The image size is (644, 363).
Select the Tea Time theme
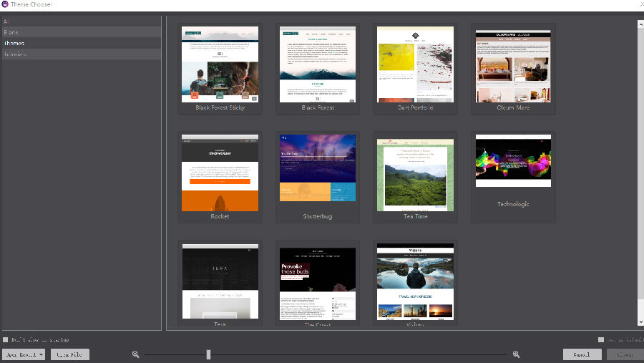pyautogui.click(x=415, y=173)
